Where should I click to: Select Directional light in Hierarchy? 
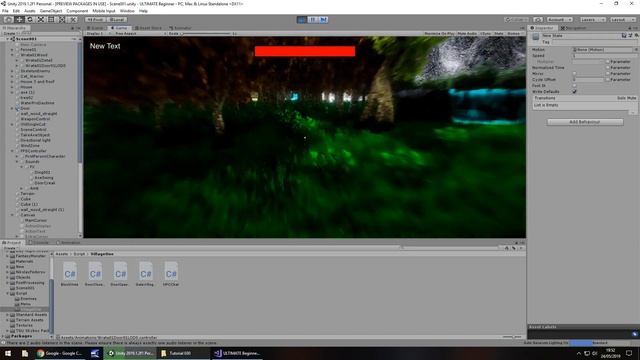[x=36, y=140]
